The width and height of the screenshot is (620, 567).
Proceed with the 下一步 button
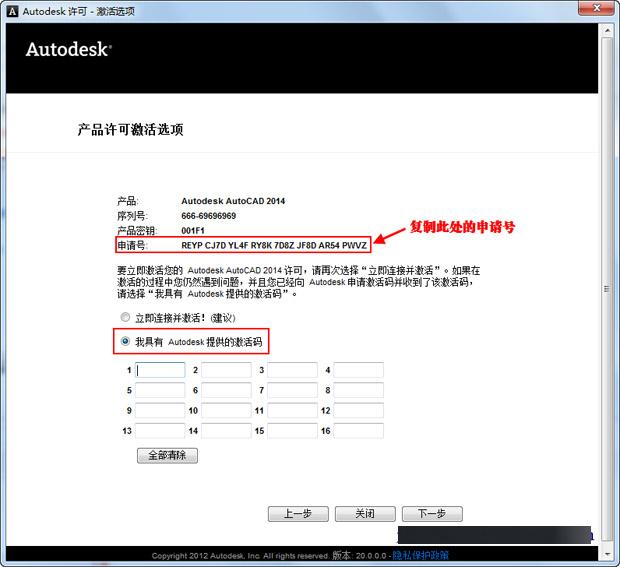(432, 514)
